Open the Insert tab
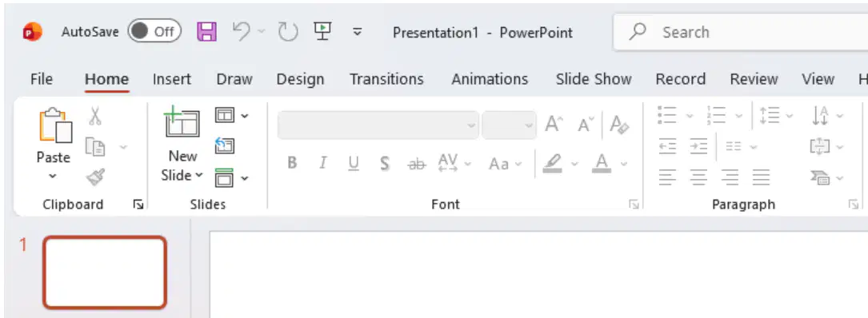This screenshot has width=868, height=318. (x=172, y=79)
